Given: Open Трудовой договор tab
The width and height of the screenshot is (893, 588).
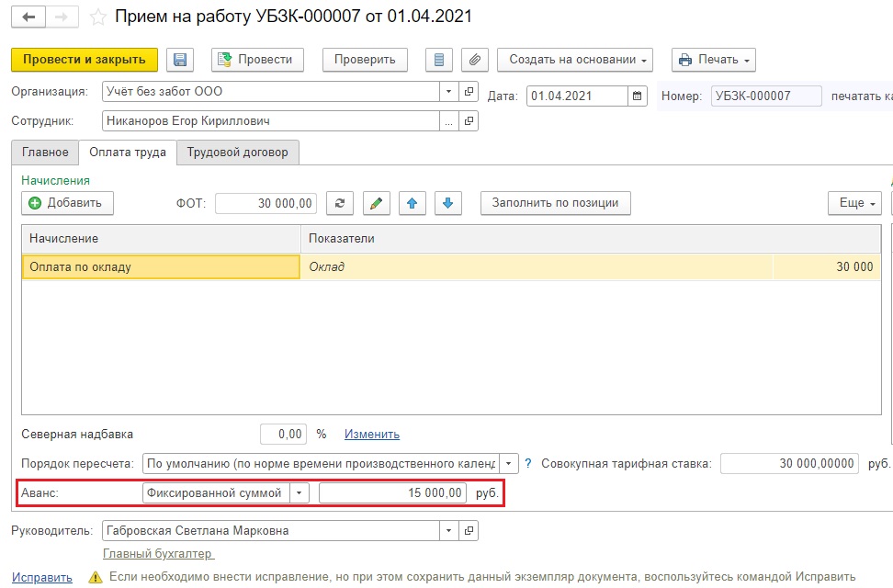Looking at the screenshot, I should [x=237, y=153].
